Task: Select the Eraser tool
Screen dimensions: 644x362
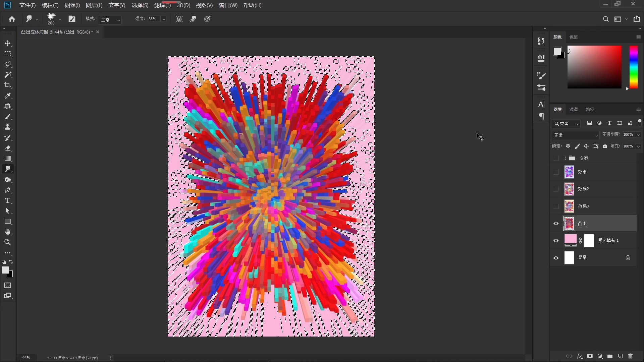Action: click(x=8, y=148)
